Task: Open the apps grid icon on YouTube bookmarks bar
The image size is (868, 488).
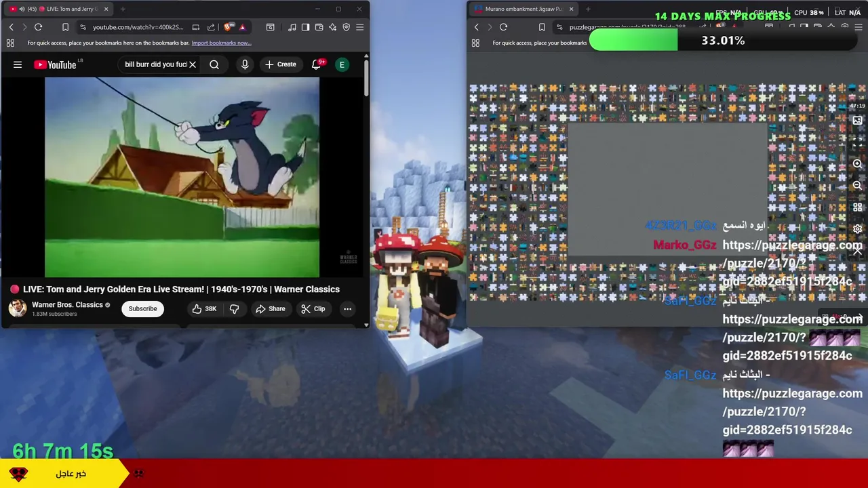Action: pos(10,43)
